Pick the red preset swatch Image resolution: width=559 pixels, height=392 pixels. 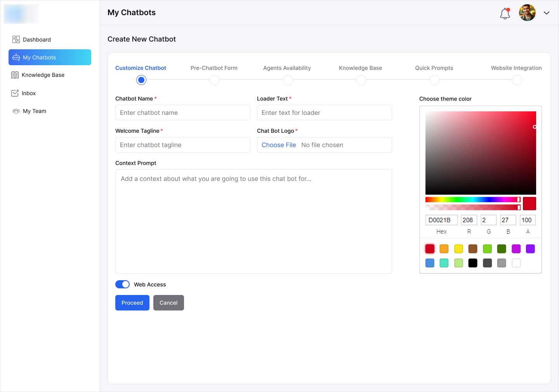tap(430, 249)
